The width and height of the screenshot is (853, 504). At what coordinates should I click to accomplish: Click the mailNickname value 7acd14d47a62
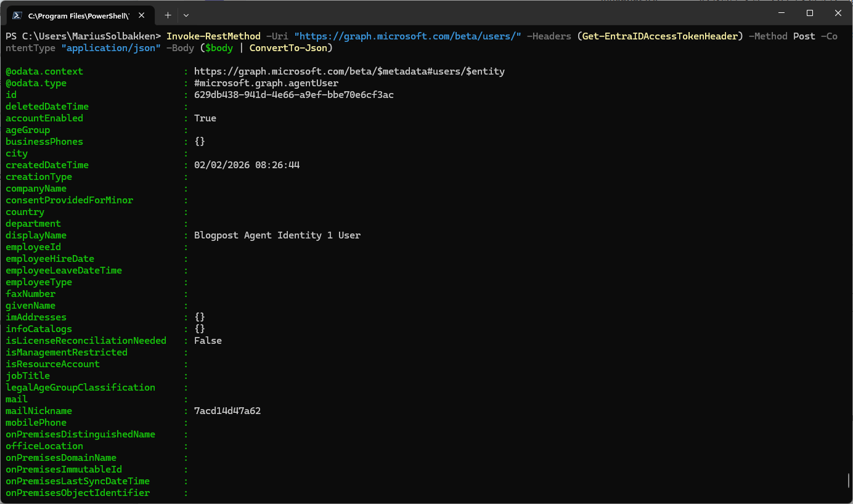point(227,411)
